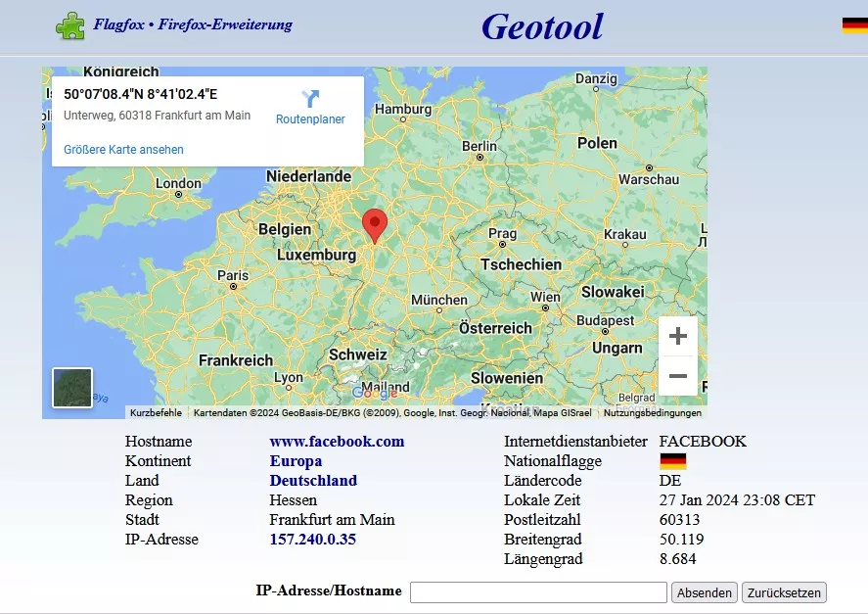Screen dimensions: 868x614
Task: Click the Hamburg city label on map
Action: pyautogui.click(x=403, y=109)
